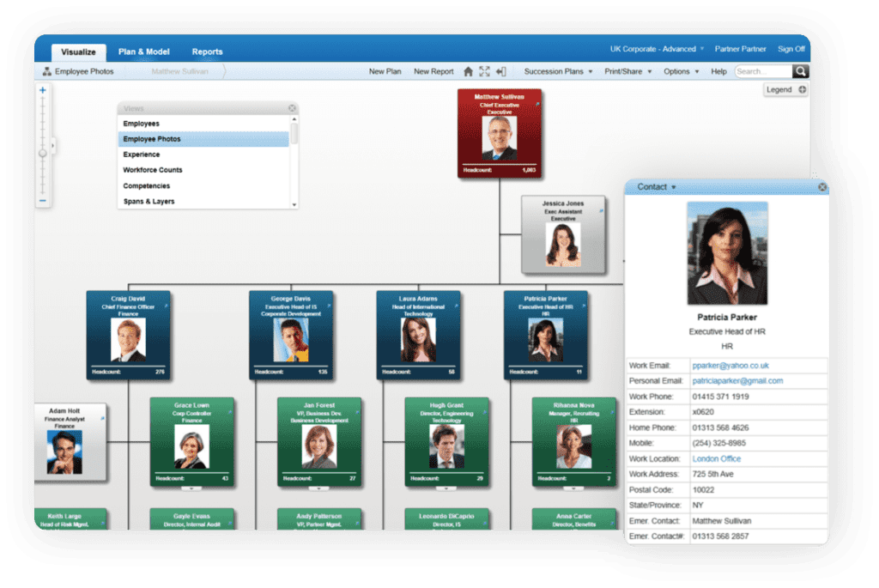Expand the reports below Jan Forest's card
This screenshot has height=588, width=879.
coord(318,488)
